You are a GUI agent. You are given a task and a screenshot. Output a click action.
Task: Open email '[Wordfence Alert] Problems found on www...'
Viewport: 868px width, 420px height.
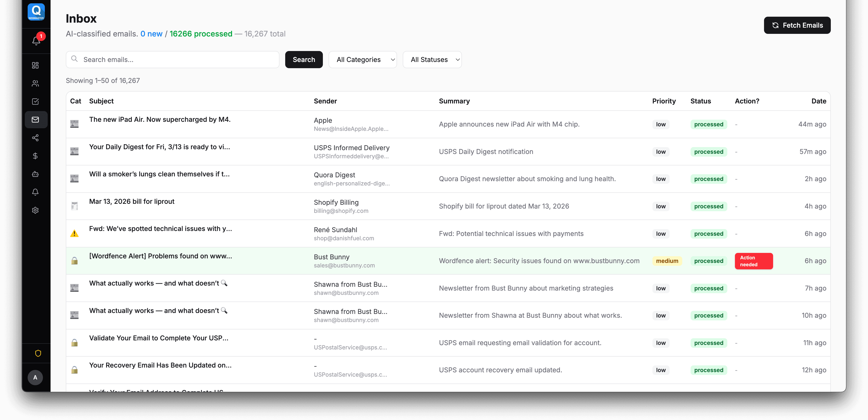click(x=160, y=256)
